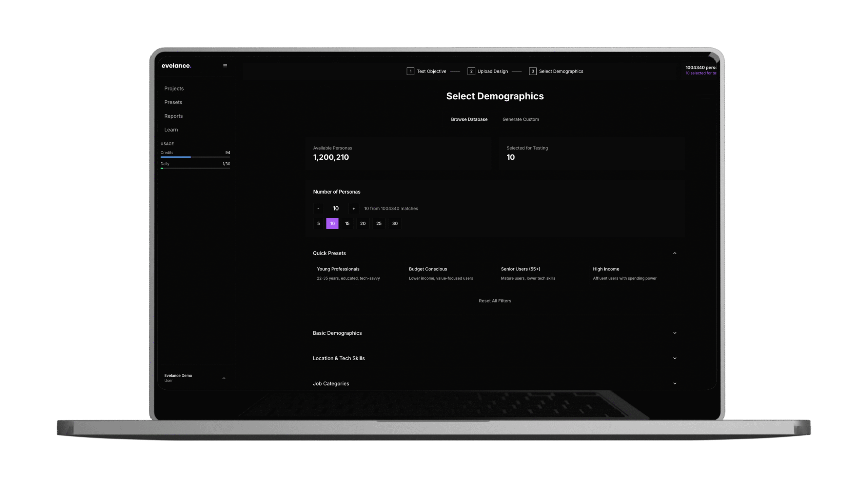Viewport: 868px width, 488px height.
Task: Click the hamburger menu icon beside evelance logo
Action: pyautogui.click(x=225, y=66)
